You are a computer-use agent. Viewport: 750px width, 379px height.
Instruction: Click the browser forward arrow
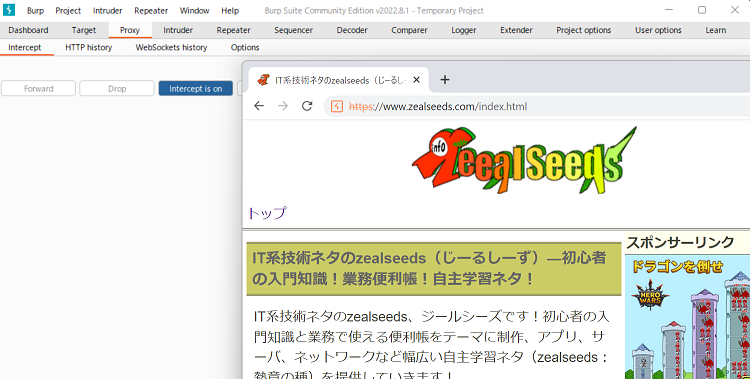click(283, 106)
